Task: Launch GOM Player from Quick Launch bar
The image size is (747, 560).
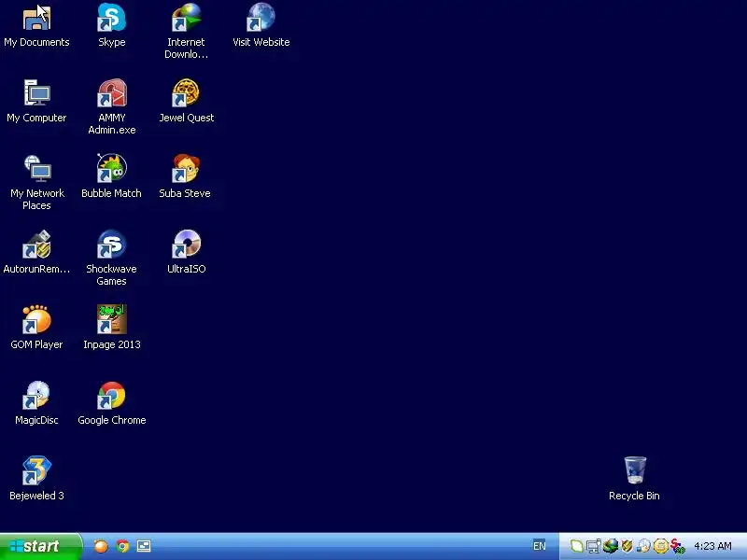Action: (x=101, y=546)
